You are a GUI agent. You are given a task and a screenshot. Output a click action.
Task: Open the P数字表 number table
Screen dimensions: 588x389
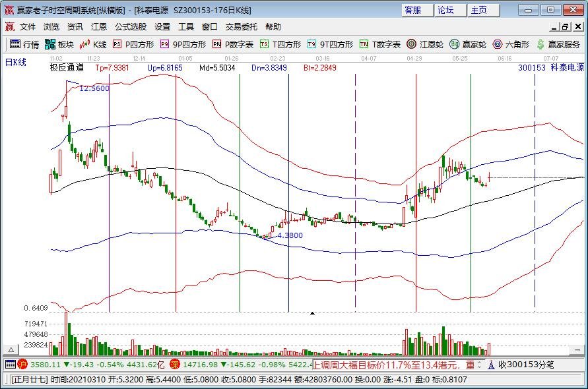click(x=233, y=44)
